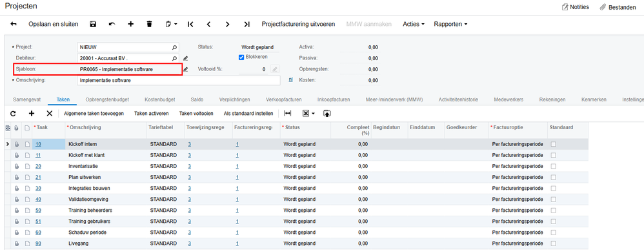Switch to Verkoopfacturen tab
Viewport: 644px width, 250px height.
pos(284,99)
